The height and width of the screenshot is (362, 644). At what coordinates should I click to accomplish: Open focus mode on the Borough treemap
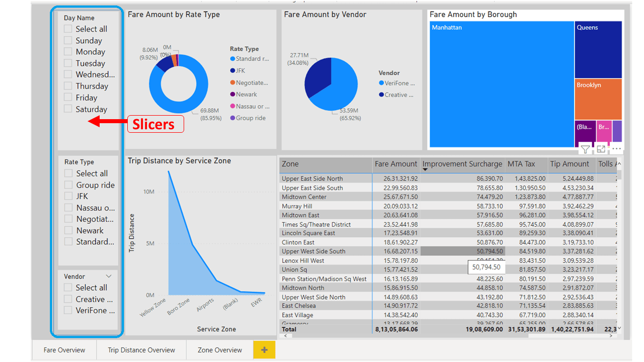pyautogui.click(x=601, y=149)
